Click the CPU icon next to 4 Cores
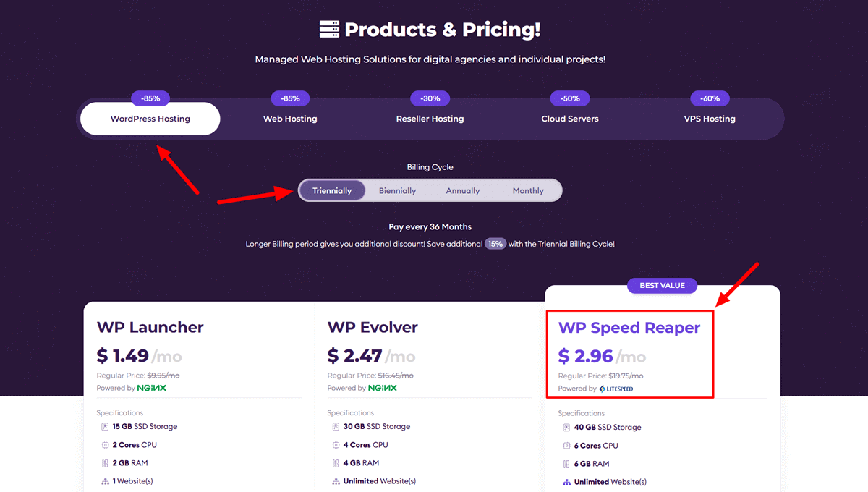 click(336, 445)
